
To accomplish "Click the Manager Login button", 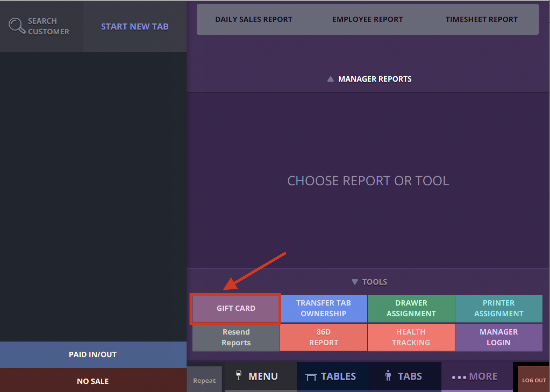I will 498,337.
